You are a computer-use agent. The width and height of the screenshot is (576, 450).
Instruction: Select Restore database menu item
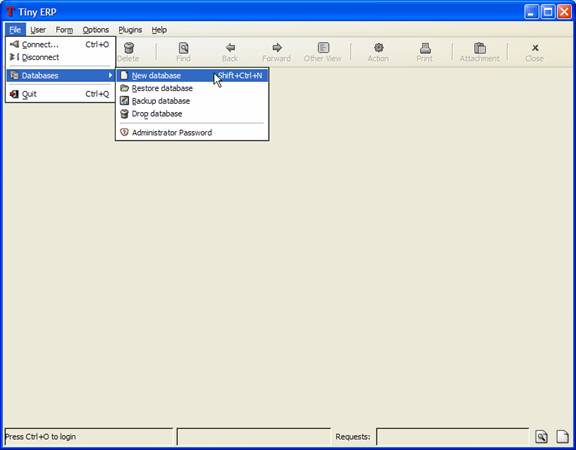pos(192,88)
